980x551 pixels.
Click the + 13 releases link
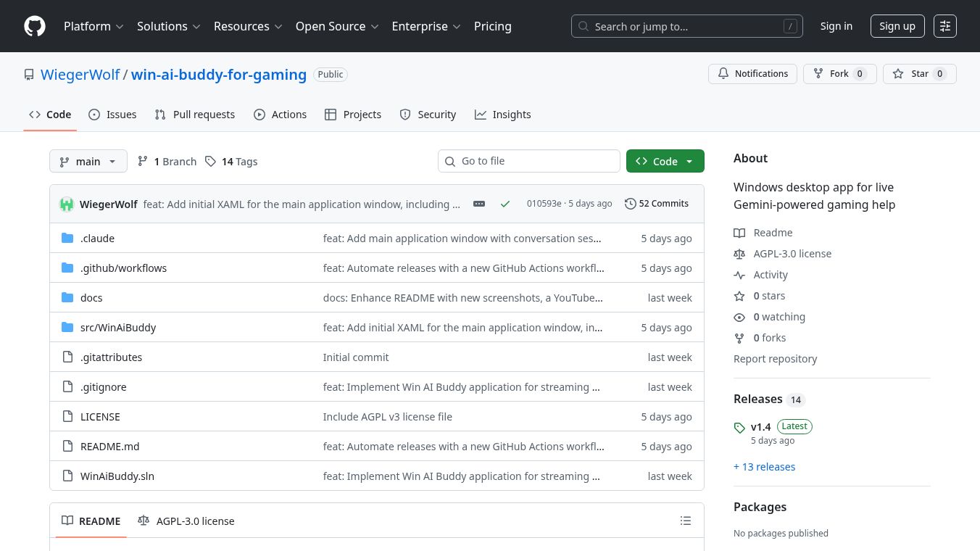coord(764,467)
